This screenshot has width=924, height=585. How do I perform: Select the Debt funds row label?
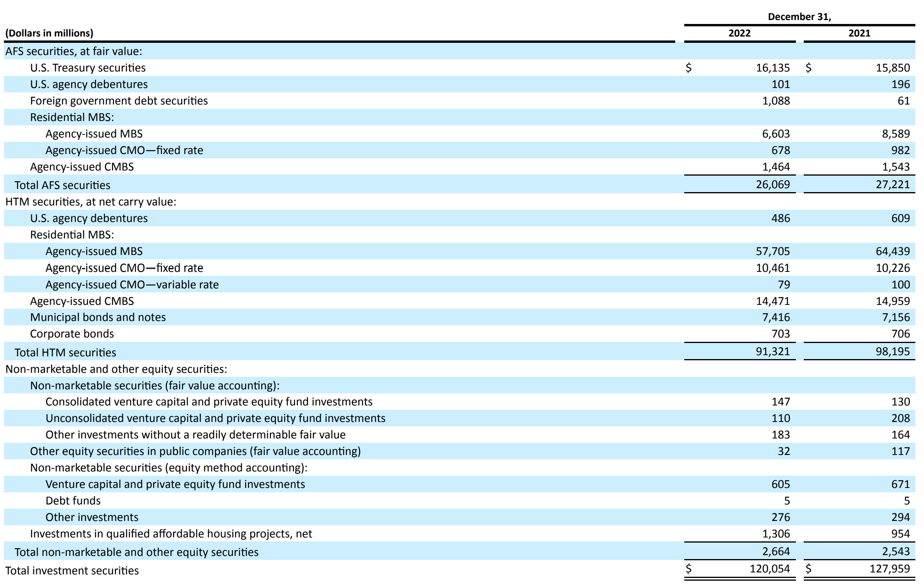[73, 501]
